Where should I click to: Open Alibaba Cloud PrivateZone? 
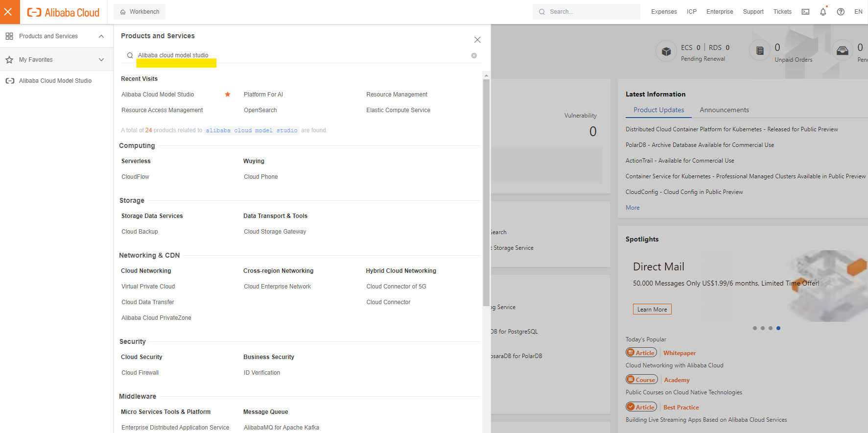coord(157,318)
